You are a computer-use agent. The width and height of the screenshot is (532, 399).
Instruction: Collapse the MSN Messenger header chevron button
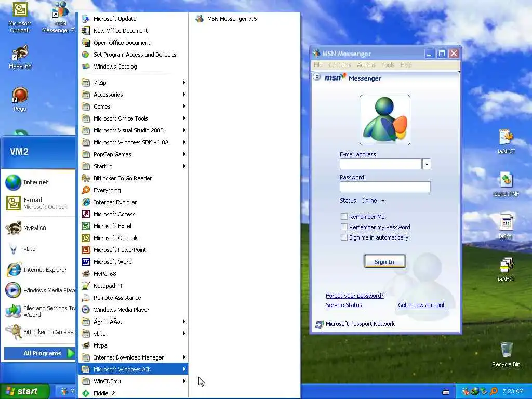click(x=316, y=77)
